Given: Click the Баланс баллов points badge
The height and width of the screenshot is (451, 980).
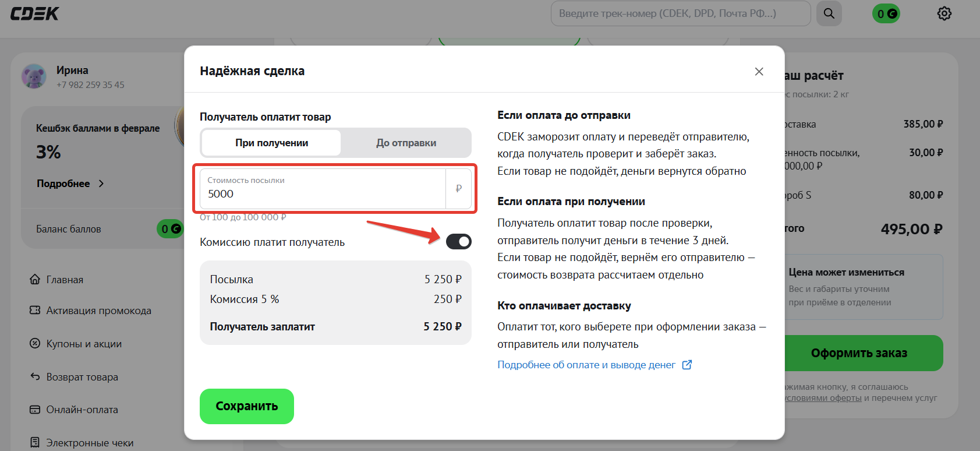Looking at the screenshot, I should tap(169, 229).
